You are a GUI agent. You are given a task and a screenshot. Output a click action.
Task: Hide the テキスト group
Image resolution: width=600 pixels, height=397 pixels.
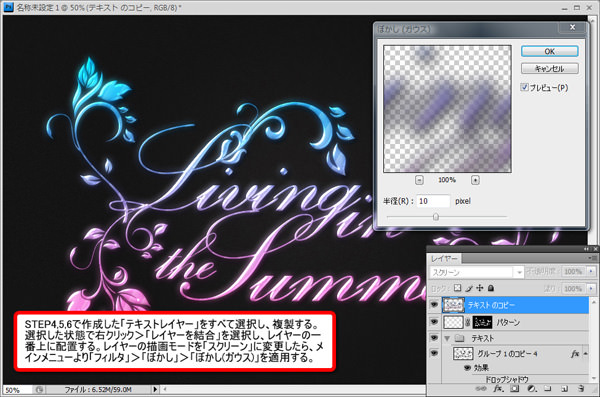[x=434, y=338]
